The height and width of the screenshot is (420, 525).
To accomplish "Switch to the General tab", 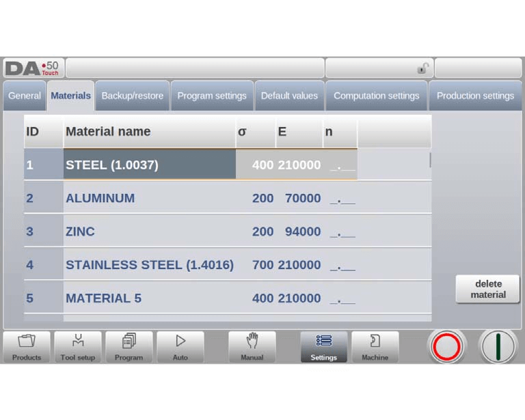I will (25, 96).
